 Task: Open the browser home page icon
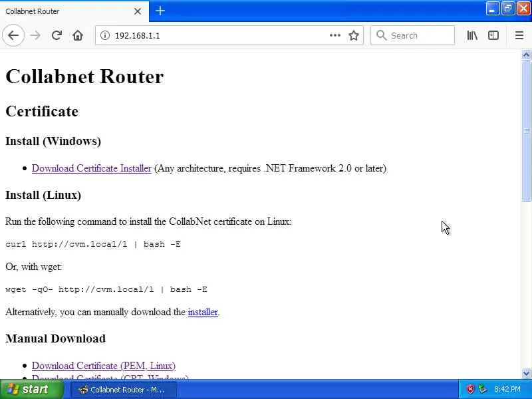click(x=78, y=35)
